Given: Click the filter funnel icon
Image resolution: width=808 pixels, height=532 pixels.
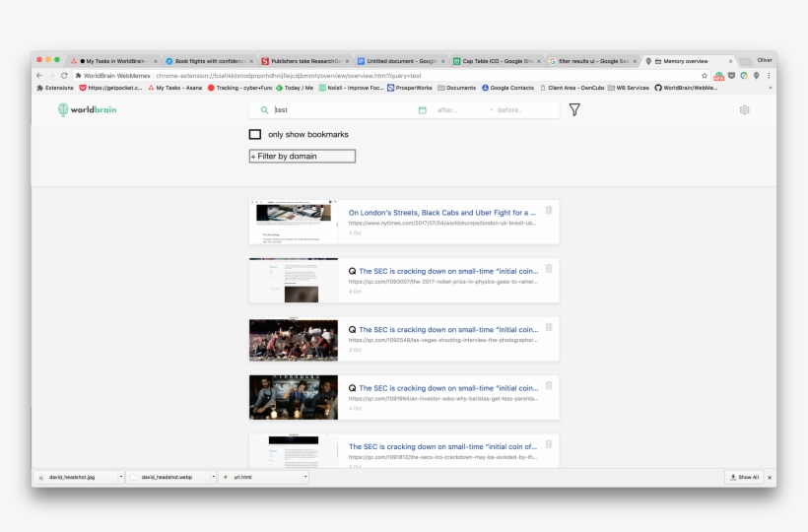Looking at the screenshot, I should coord(574,110).
